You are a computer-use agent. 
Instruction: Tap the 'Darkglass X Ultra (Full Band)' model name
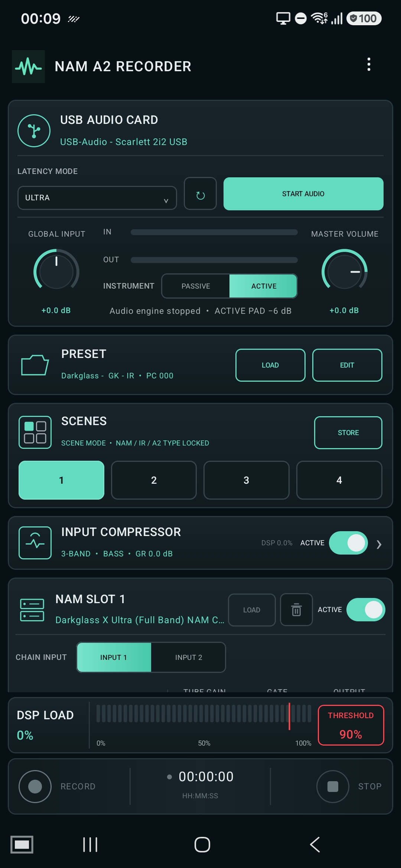140,620
